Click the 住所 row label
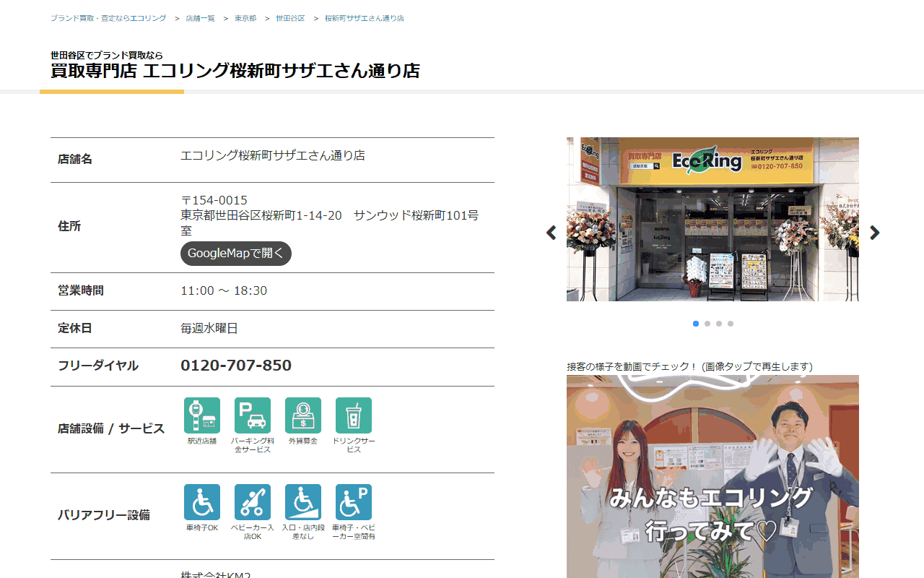Image resolution: width=924 pixels, height=578 pixels. point(69,226)
